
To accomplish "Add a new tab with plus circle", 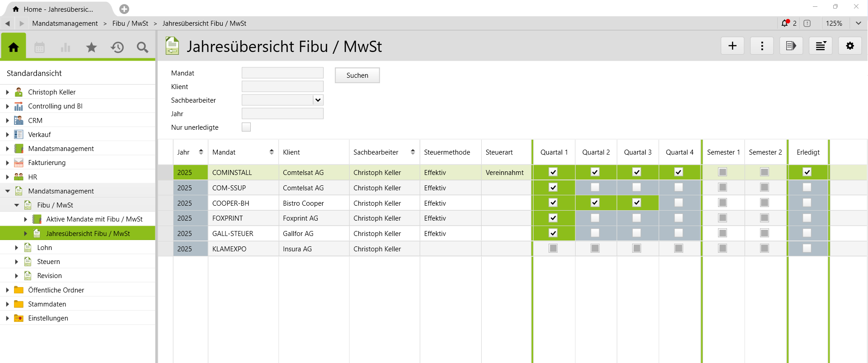I will pos(124,9).
